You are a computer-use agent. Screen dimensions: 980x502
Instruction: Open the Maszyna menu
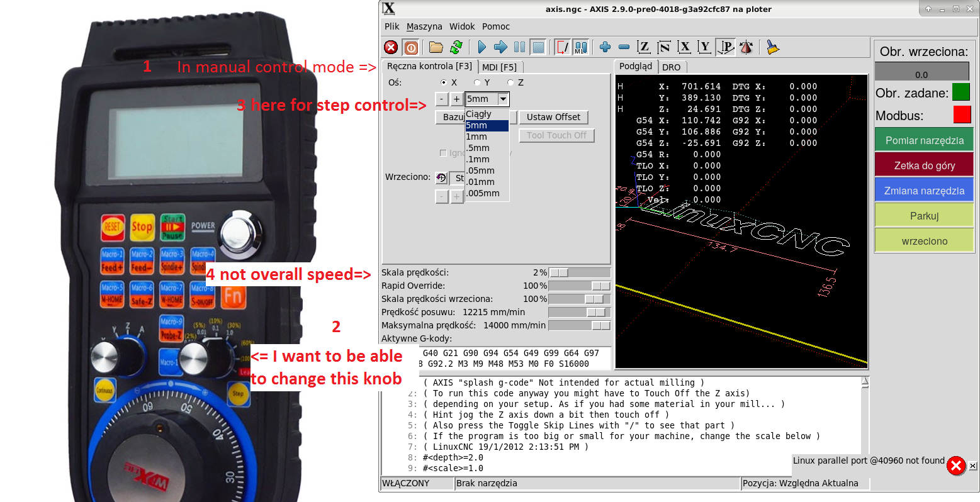(x=424, y=26)
